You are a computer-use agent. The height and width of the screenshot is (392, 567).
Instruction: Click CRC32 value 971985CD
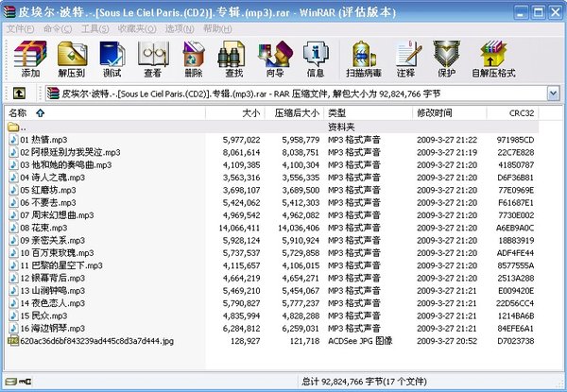click(x=515, y=140)
